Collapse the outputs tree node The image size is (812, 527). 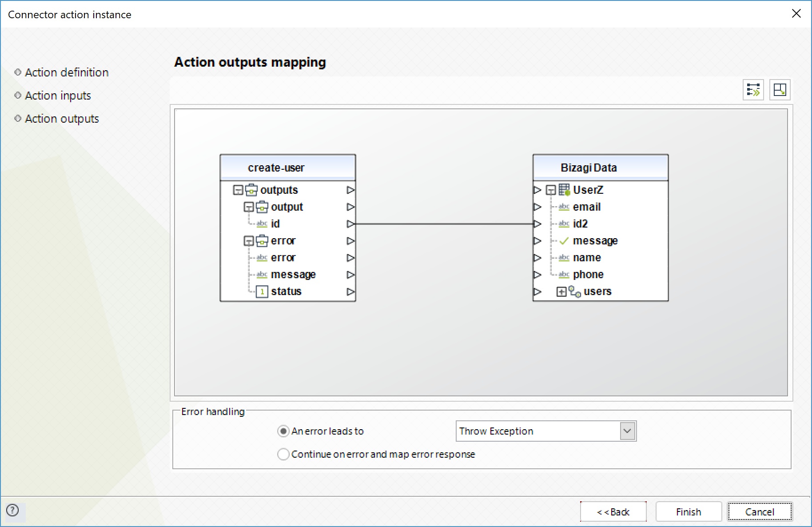point(238,190)
